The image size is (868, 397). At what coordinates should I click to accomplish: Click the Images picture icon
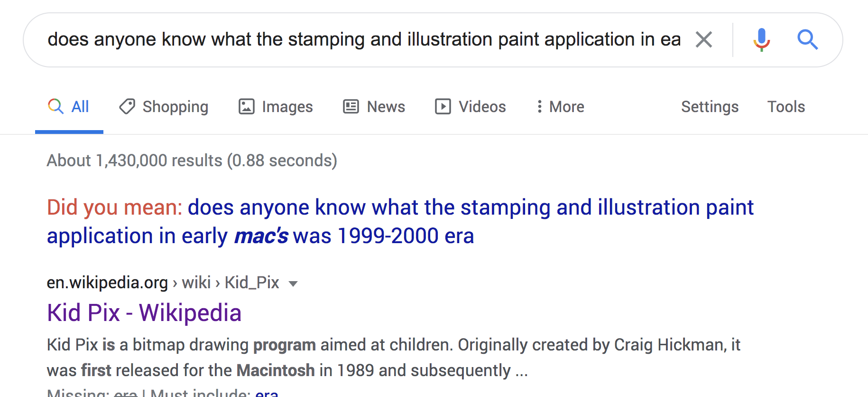pyautogui.click(x=246, y=106)
